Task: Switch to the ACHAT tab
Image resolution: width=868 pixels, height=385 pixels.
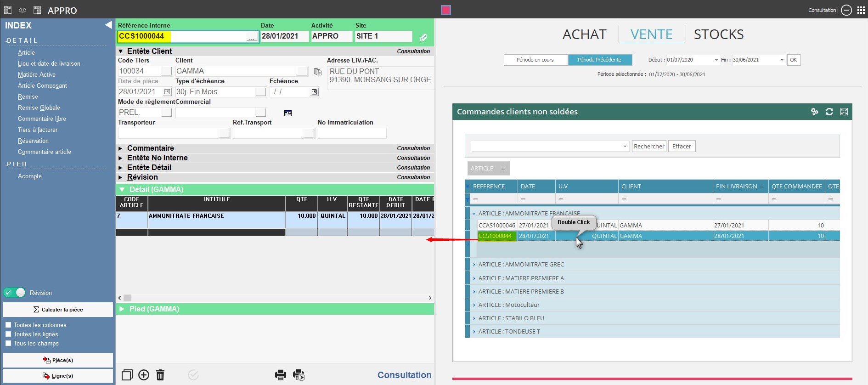Action: coord(584,34)
